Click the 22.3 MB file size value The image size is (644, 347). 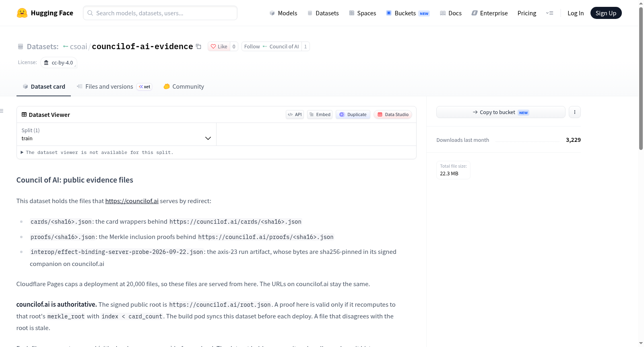(x=449, y=173)
